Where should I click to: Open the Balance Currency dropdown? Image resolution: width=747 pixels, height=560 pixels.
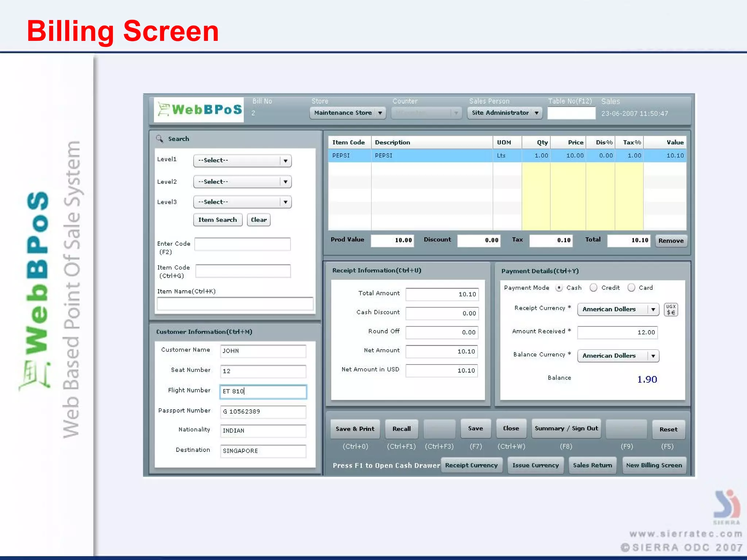[x=618, y=356]
